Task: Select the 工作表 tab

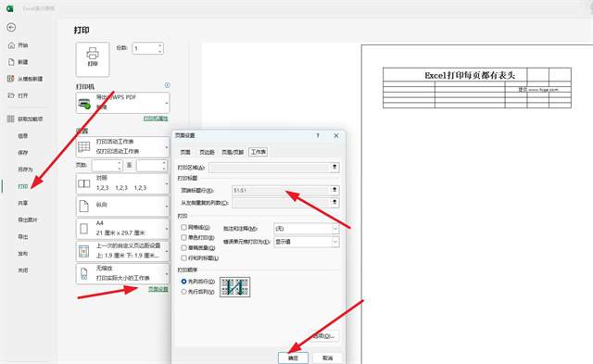Action: (259, 152)
